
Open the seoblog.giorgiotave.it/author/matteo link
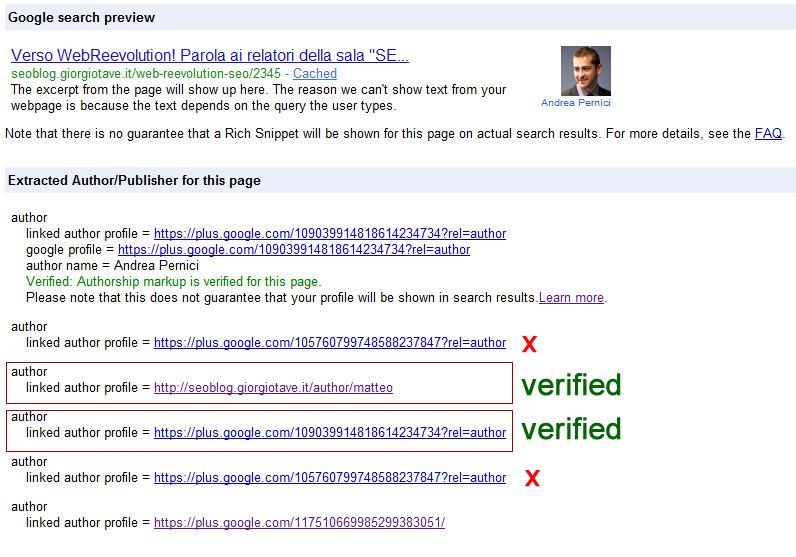pyautogui.click(x=273, y=388)
